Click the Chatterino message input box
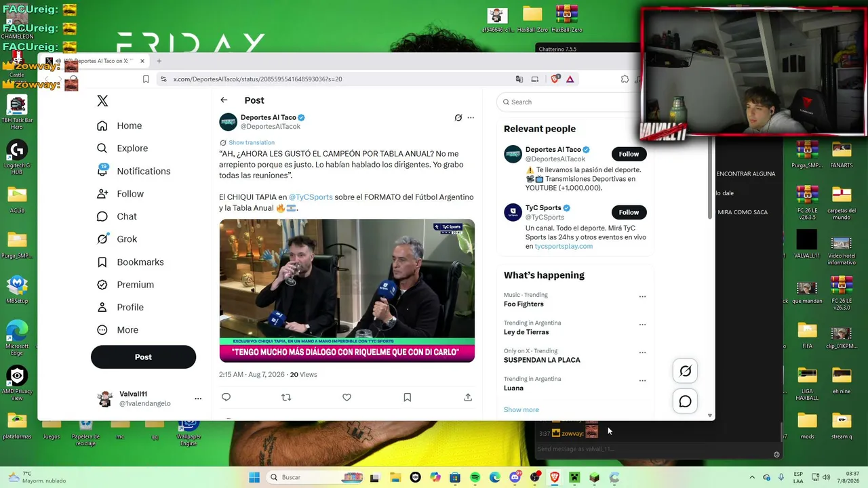The width and height of the screenshot is (868, 488). (654, 449)
